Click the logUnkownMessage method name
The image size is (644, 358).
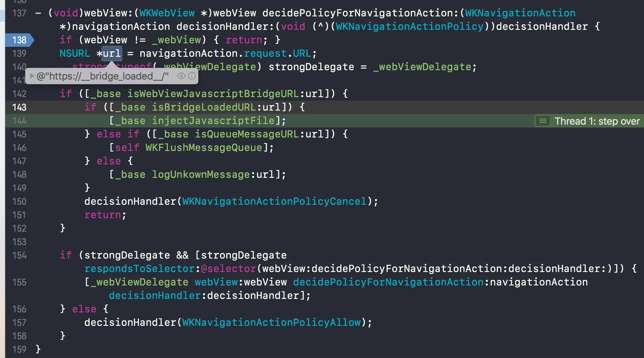tap(201, 175)
